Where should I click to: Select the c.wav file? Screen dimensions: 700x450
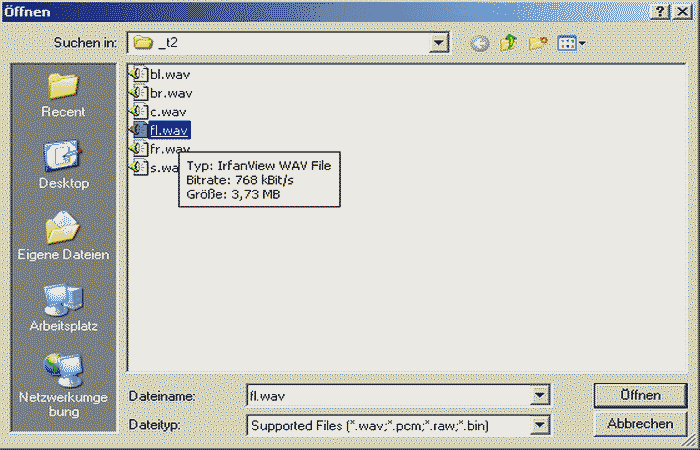coord(166,111)
